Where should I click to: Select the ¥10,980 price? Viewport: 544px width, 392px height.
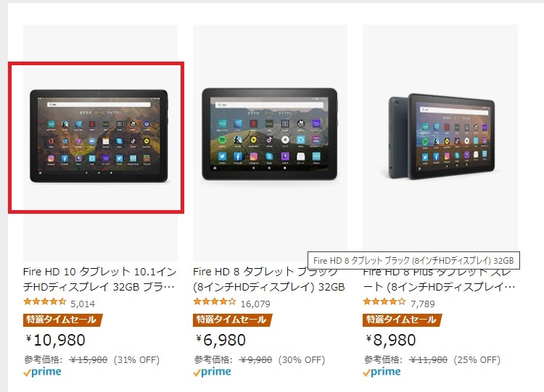coord(56,340)
